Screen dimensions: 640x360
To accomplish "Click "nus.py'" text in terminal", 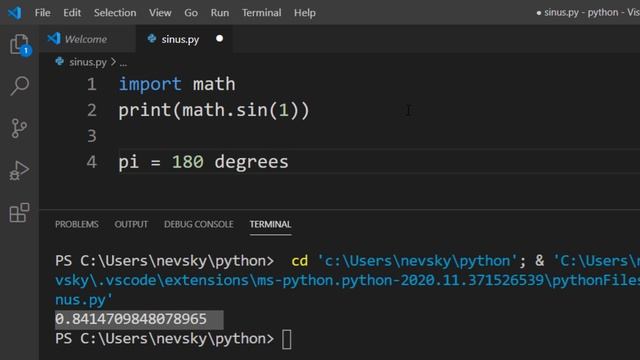I will pyautogui.click(x=84, y=300).
